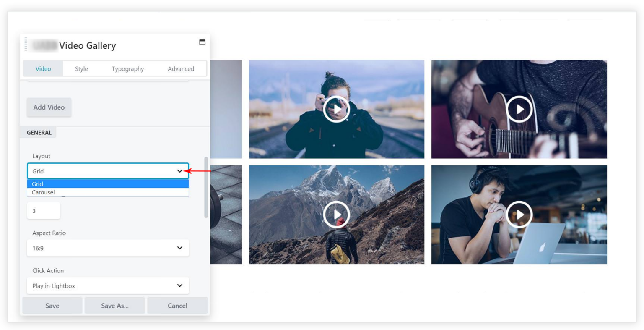
Task: Click the panel pop-out window icon
Action: 202,42
